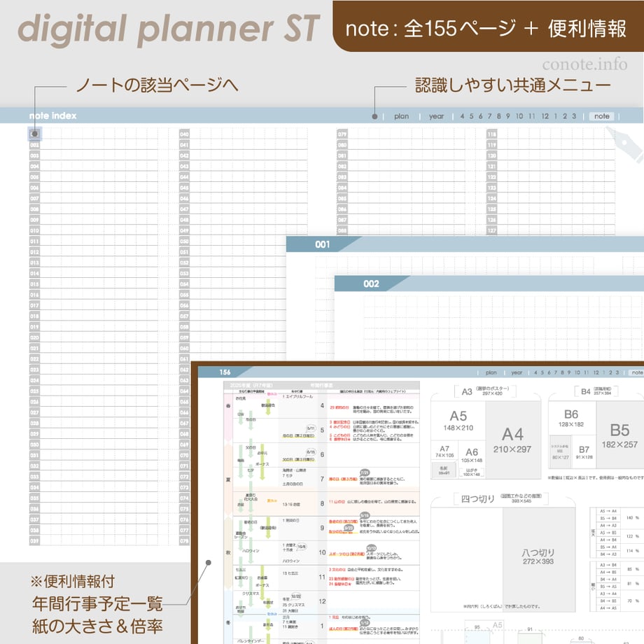The height and width of the screenshot is (644, 644).
Task: Jump to month 12 in note index menu
Action: point(545,116)
